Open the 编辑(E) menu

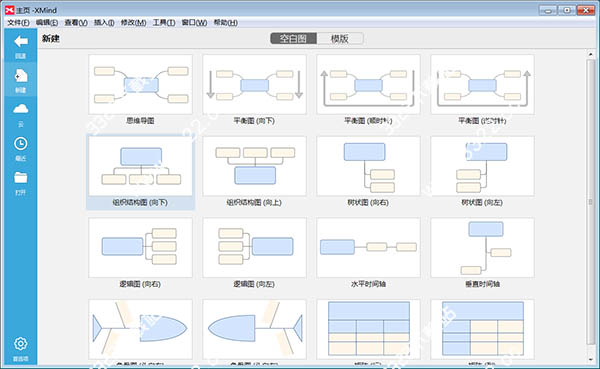point(47,23)
